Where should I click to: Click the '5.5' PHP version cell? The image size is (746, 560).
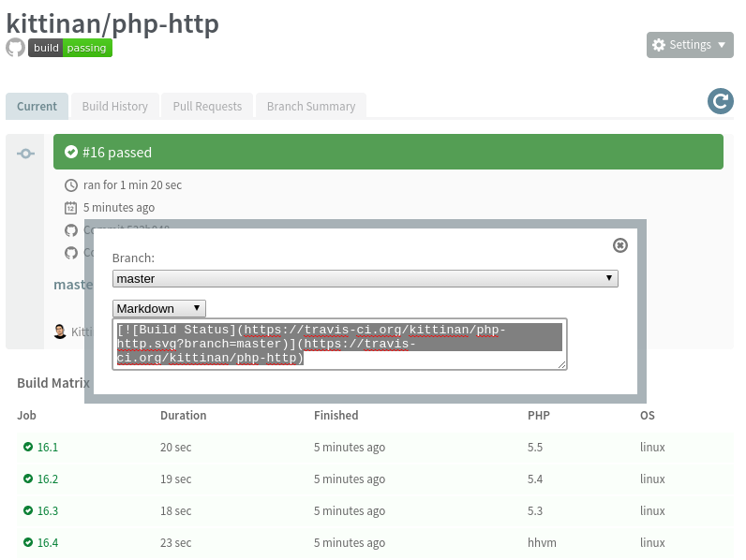[535, 448]
